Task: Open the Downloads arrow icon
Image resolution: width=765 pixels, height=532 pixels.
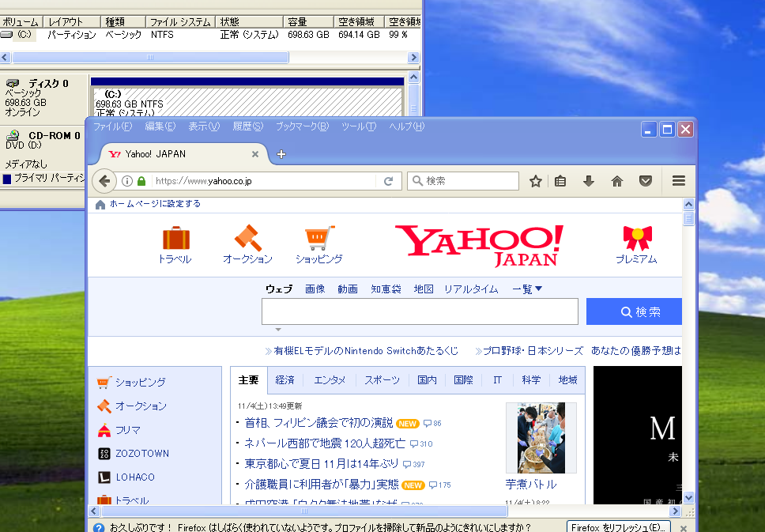Action: tap(589, 181)
